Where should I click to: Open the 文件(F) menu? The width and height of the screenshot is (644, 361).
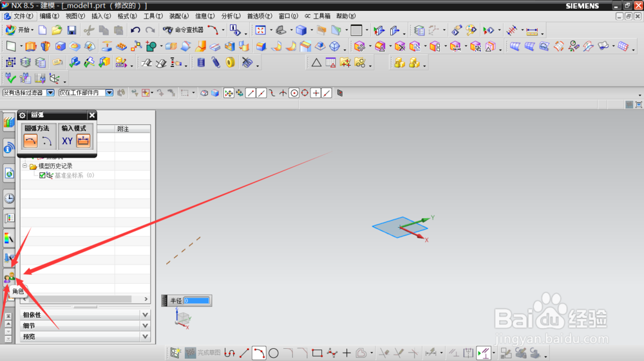[23, 16]
